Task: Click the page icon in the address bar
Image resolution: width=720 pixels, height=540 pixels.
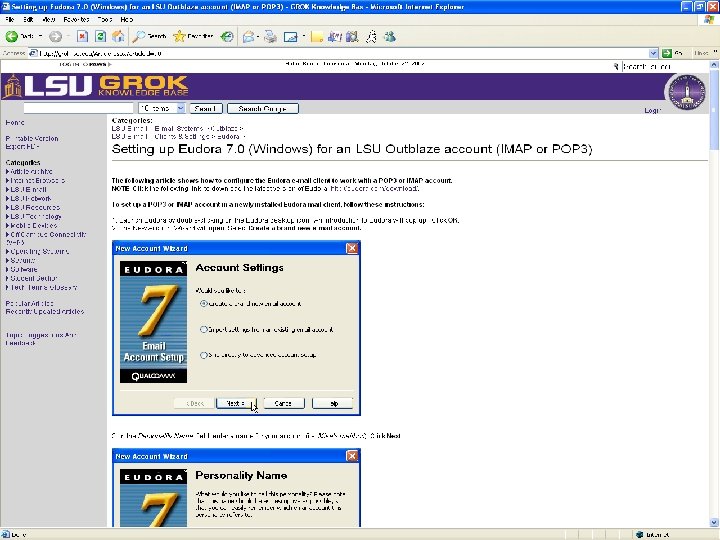Action: 33,53
